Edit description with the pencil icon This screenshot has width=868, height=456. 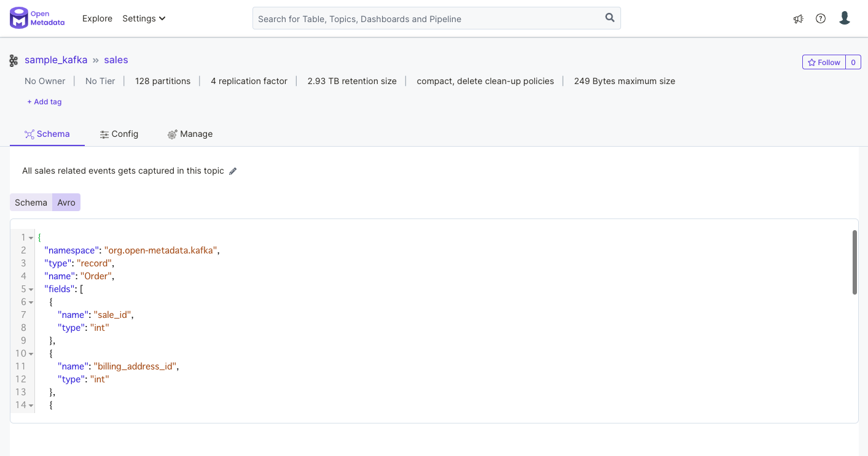[x=233, y=171]
